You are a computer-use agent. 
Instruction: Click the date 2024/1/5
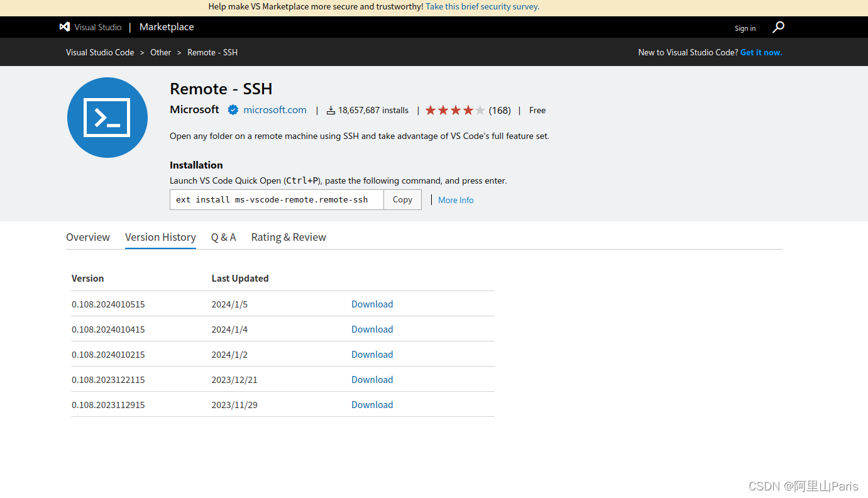tap(229, 304)
